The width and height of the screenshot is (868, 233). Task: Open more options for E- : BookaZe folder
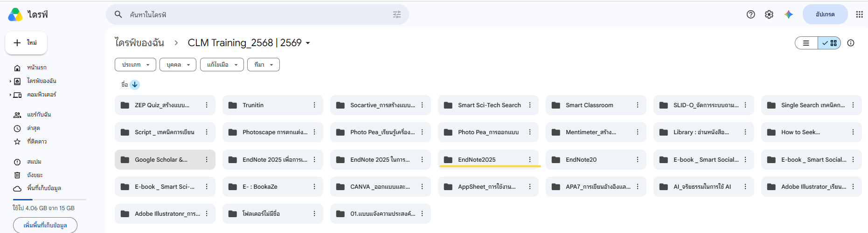pyautogui.click(x=314, y=186)
